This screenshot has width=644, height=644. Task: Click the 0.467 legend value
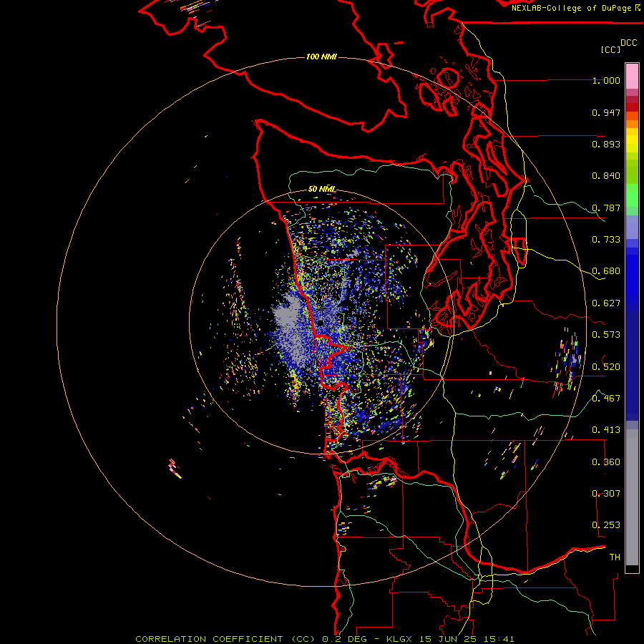point(606,399)
